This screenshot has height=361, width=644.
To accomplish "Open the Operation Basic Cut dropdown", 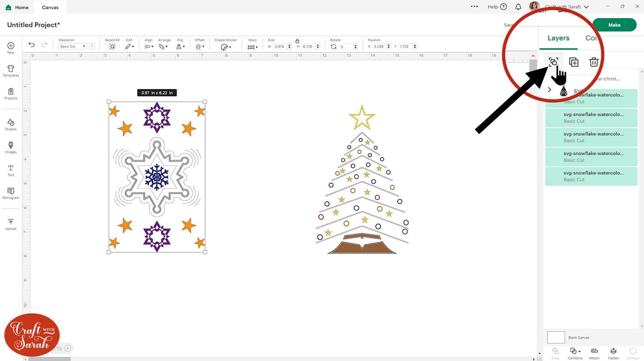I will point(73,46).
